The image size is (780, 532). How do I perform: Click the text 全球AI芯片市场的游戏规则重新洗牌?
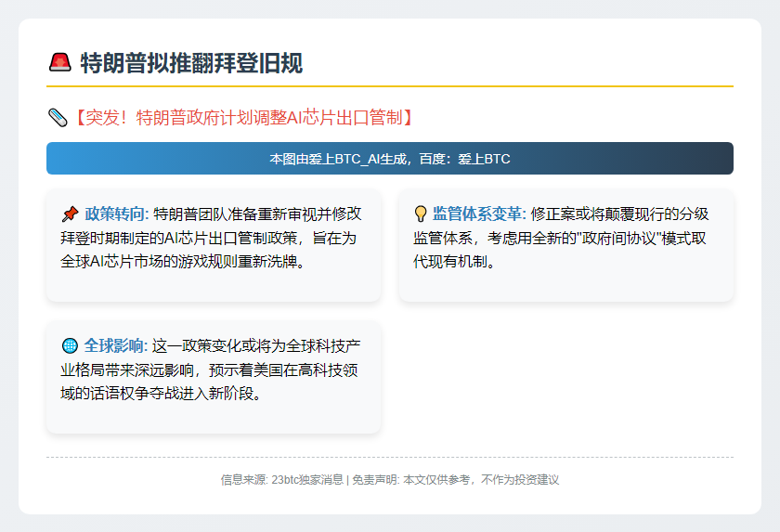183,262
